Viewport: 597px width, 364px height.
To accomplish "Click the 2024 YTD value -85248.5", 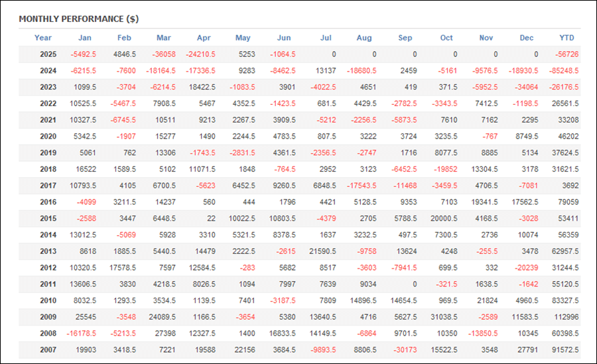I will [563, 71].
